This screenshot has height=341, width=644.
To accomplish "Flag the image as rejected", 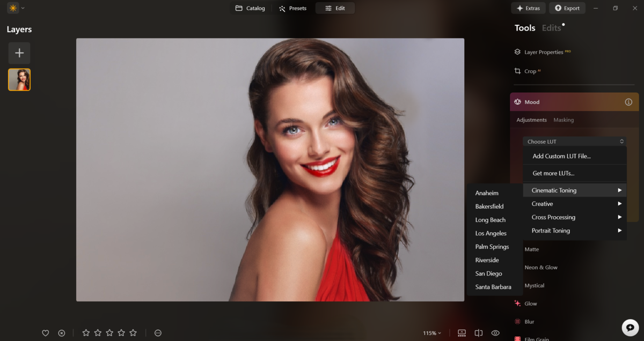I will click(61, 333).
